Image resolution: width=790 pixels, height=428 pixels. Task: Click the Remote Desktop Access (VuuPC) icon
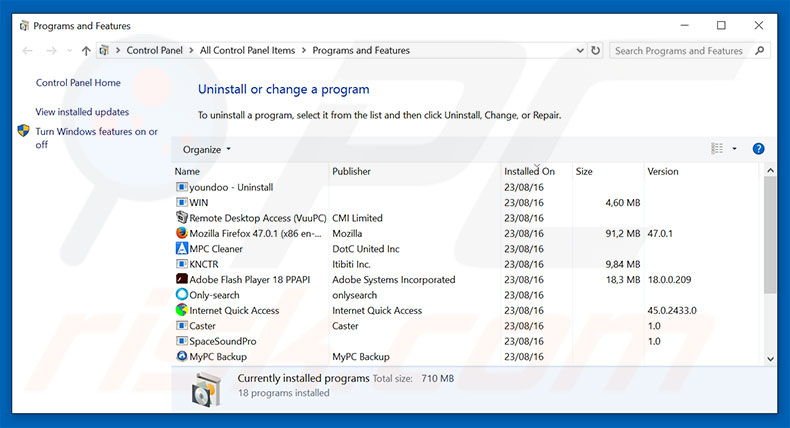pos(181,217)
